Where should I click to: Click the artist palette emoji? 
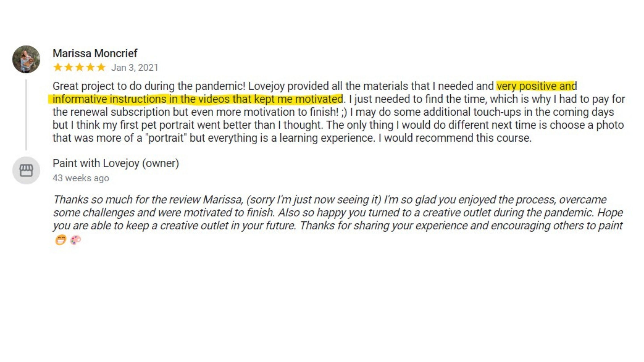click(76, 240)
